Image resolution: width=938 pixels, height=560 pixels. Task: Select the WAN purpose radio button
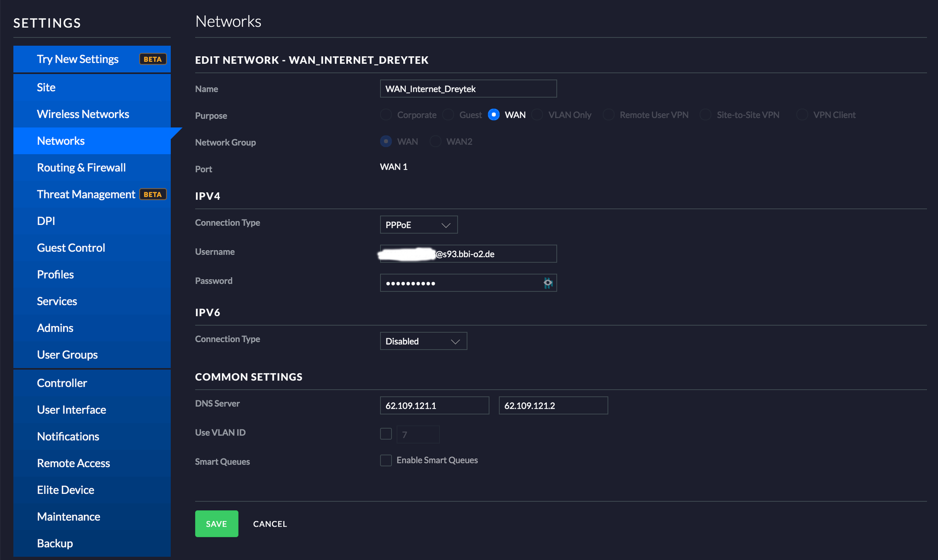click(x=493, y=114)
